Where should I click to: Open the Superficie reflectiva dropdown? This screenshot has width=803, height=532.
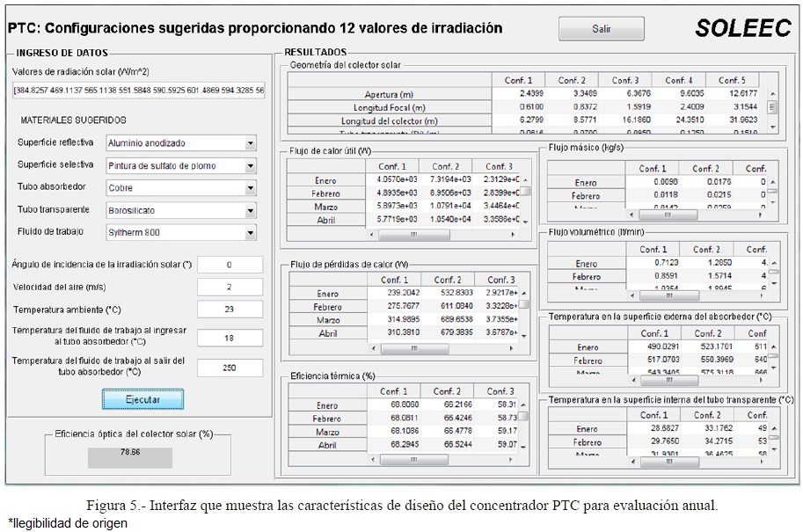pyautogui.click(x=251, y=143)
